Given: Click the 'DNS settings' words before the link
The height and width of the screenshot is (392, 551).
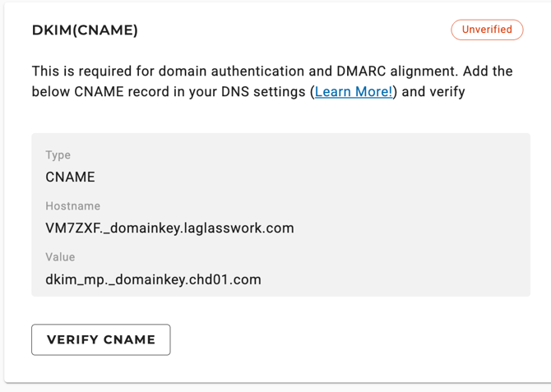Looking at the screenshot, I should pos(263,92).
